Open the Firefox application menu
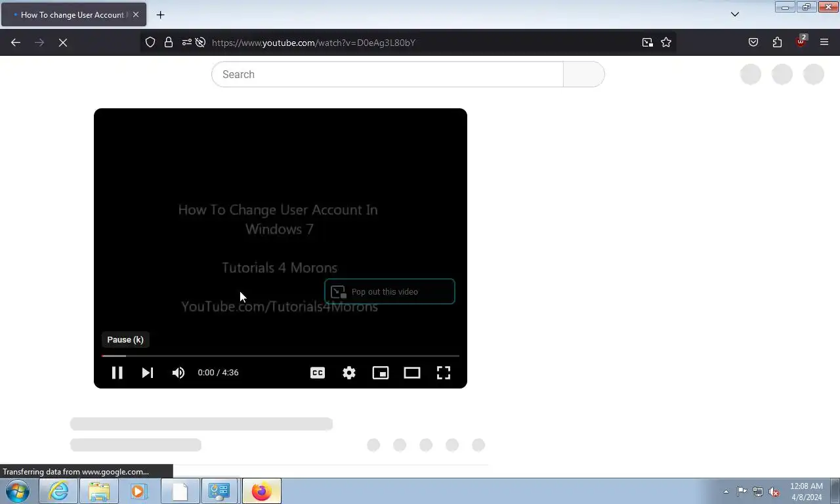Image resolution: width=840 pixels, height=504 pixels. coord(824,43)
